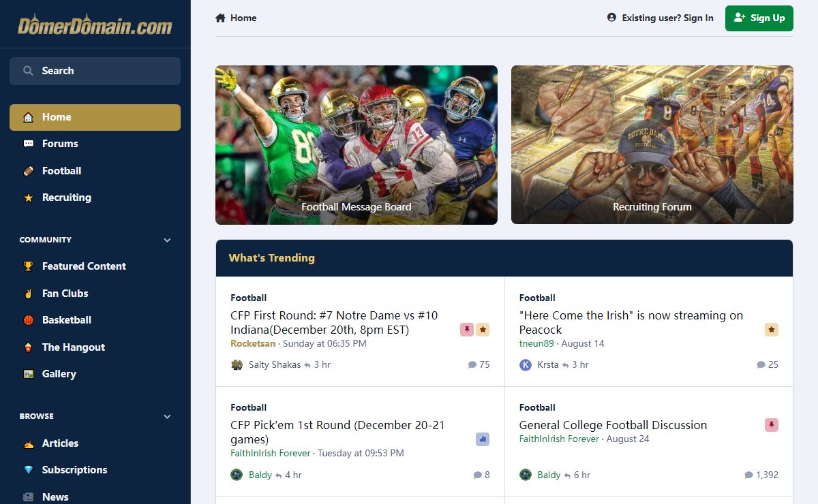Click Football category label above Here Come the Irish
This screenshot has width=818, height=504.
537,298
